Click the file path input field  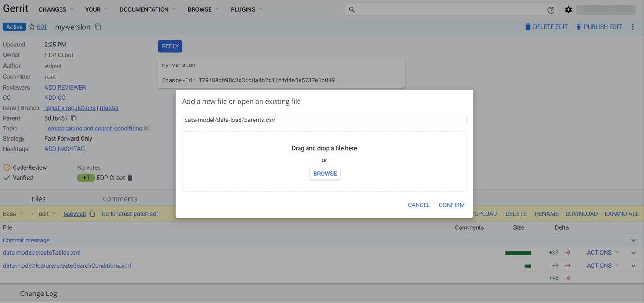[324, 120]
